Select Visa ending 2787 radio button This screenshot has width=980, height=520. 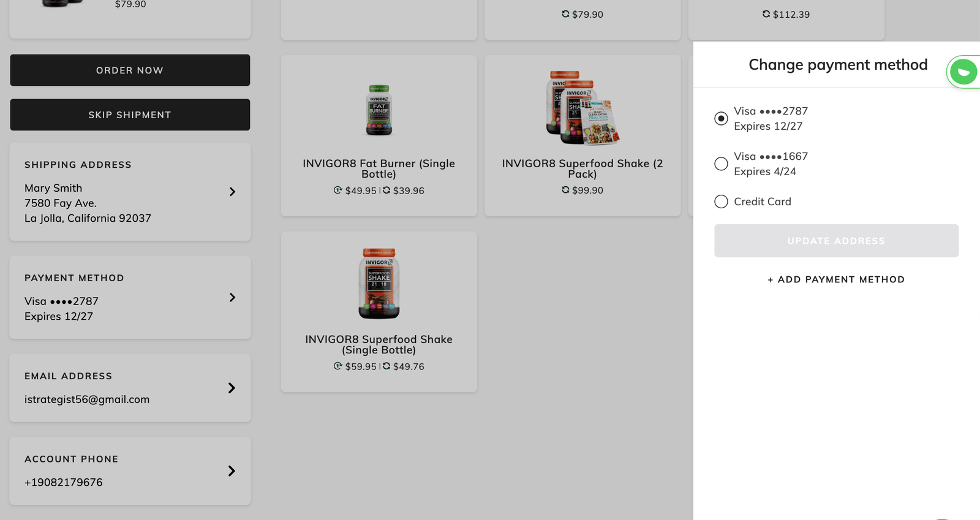[x=721, y=118]
